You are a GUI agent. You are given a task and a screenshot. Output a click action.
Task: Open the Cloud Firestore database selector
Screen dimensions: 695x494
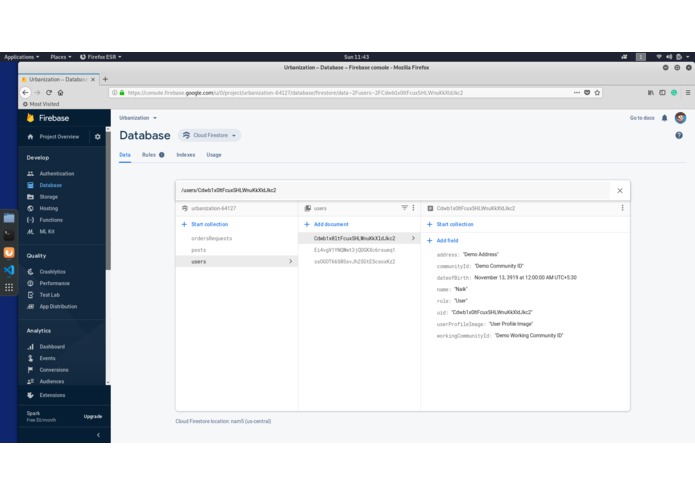210,136
